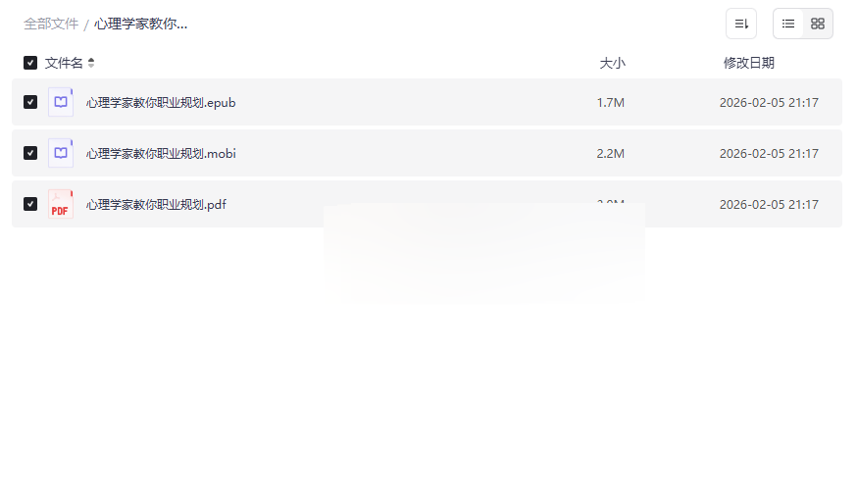Viewport: 857px width, 504px height.
Task: Open file 心理学家教你职业规划.mobi
Action: pyautogui.click(x=161, y=154)
